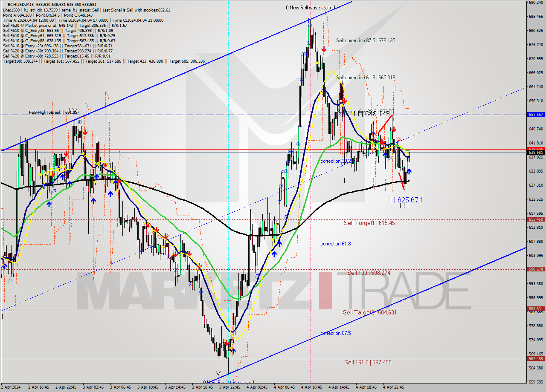Screen dimensions: 546x392
Task: Click the 661.240 price axis label
Action: point(536,86)
